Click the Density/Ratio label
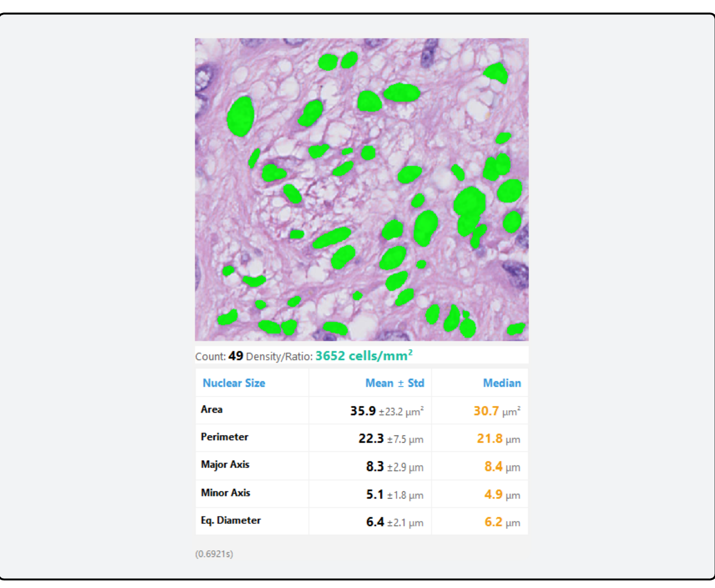This screenshot has width=715, height=588. (279, 357)
